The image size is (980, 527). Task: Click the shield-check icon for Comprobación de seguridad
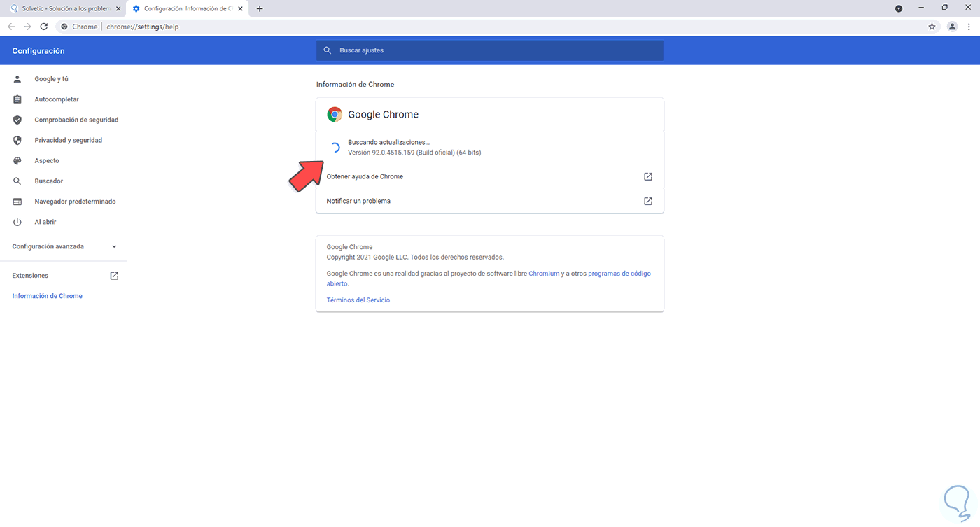pos(17,120)
